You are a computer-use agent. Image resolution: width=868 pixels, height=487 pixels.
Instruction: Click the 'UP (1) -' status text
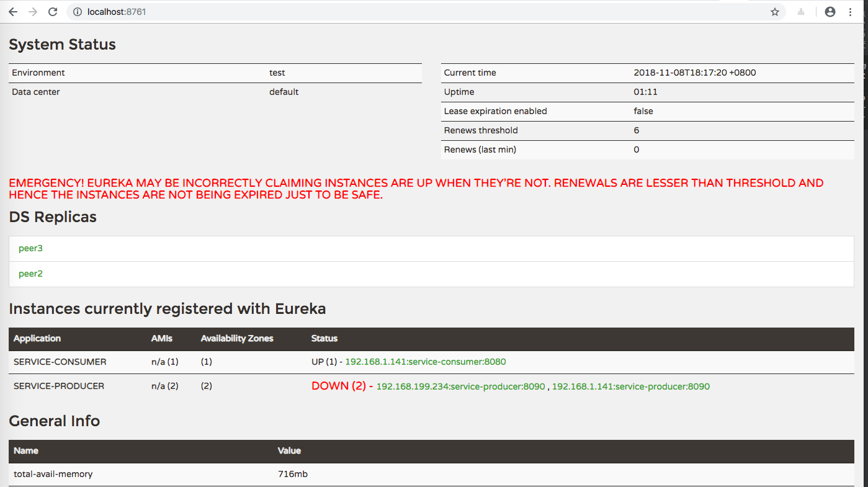point(326,362)
